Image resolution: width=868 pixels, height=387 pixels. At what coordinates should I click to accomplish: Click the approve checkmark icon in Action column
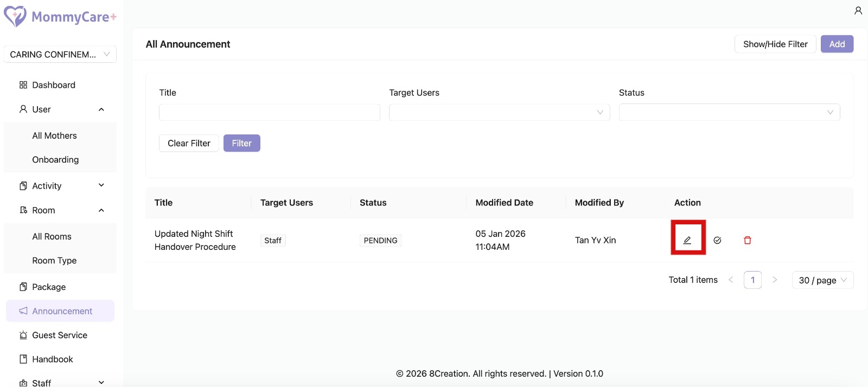coord(717,240)
